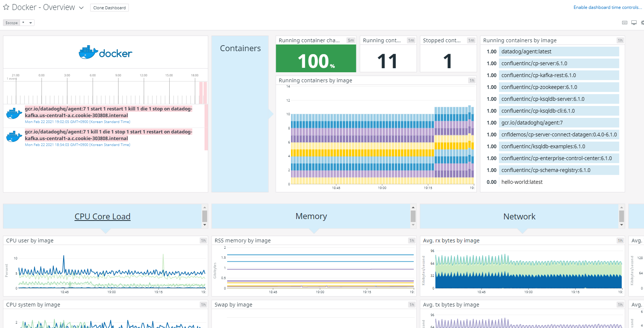The width and height of the screenshot is (644, 328).
Task: Star the Docker Overview dashboard as favorite
Action: [x=6, y=7]
